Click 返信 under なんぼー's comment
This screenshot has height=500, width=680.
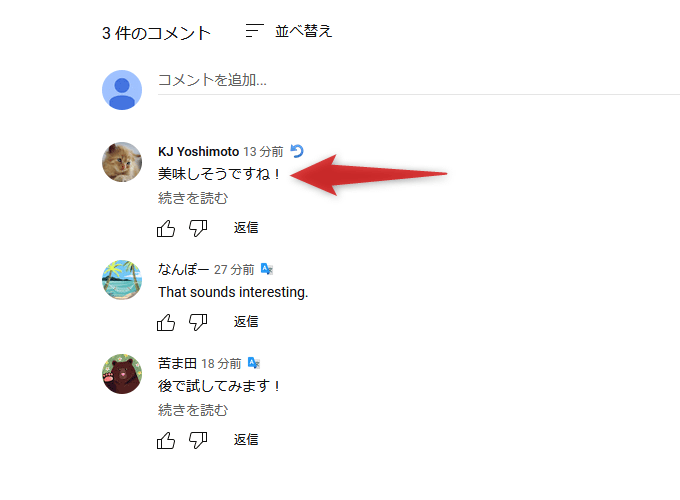pyautogui.click(x=246, y=321)
